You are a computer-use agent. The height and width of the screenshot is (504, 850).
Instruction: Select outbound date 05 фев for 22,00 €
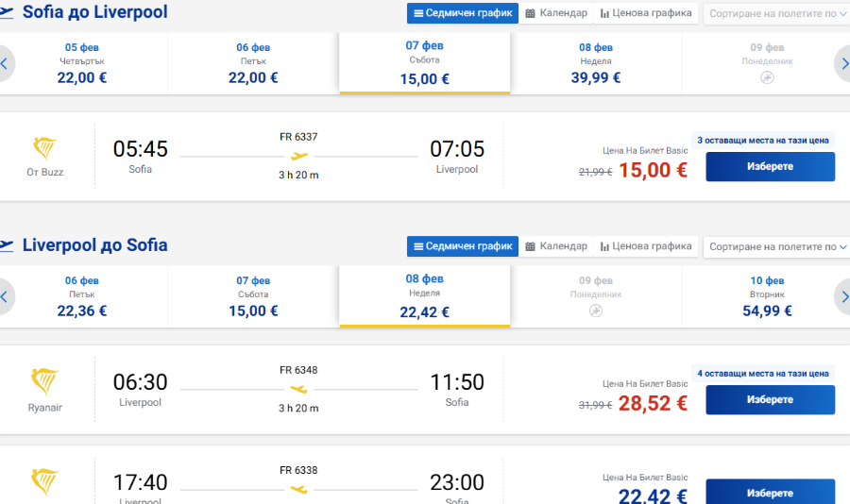[82, 63]
